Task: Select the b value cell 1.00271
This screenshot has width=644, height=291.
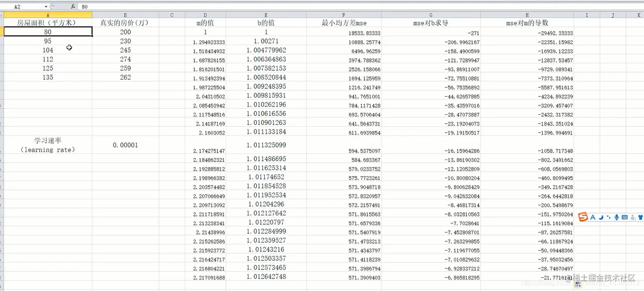Action: (x=266, y=41)
